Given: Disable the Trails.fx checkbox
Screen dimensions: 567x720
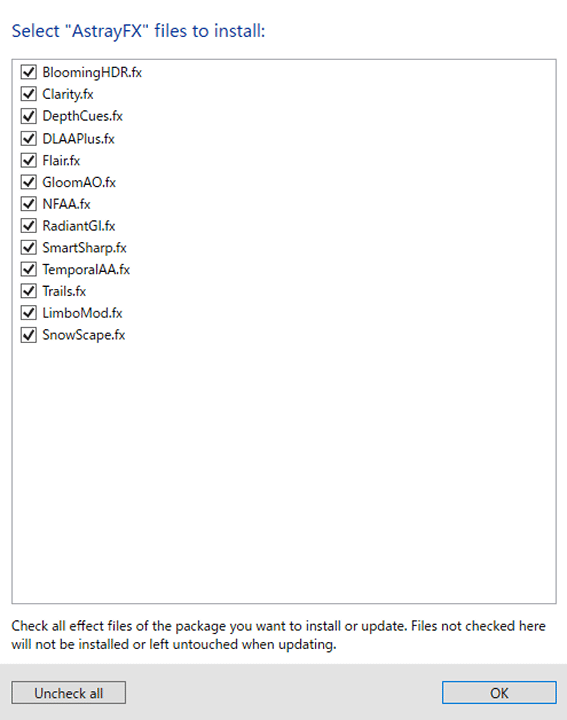Looking at the screenshot, I should 28,291.
